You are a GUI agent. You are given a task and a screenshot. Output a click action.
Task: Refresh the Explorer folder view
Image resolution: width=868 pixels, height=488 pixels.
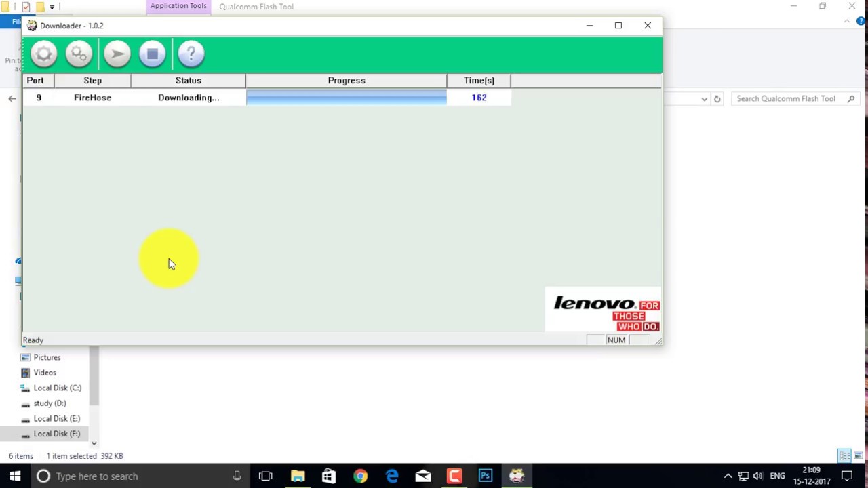[x=717, y=99]
